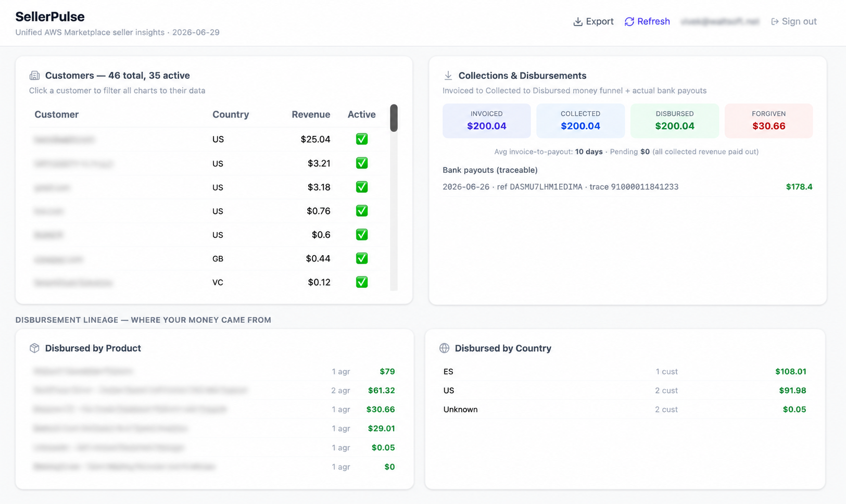
Task: Sort by the Revenue column header
Action: [x=311, y=115]
